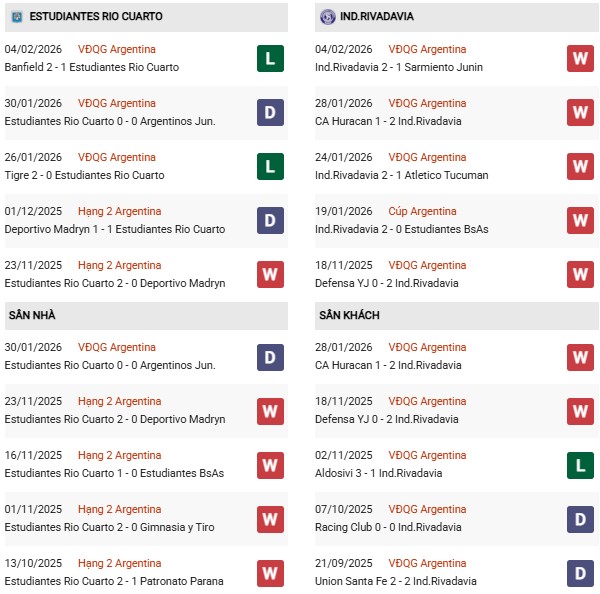Open Banfield 2 - 1 Estudiantes Rio Cuarto match
Viewport: 600px width, 594px height.
[x=92, y=67]
